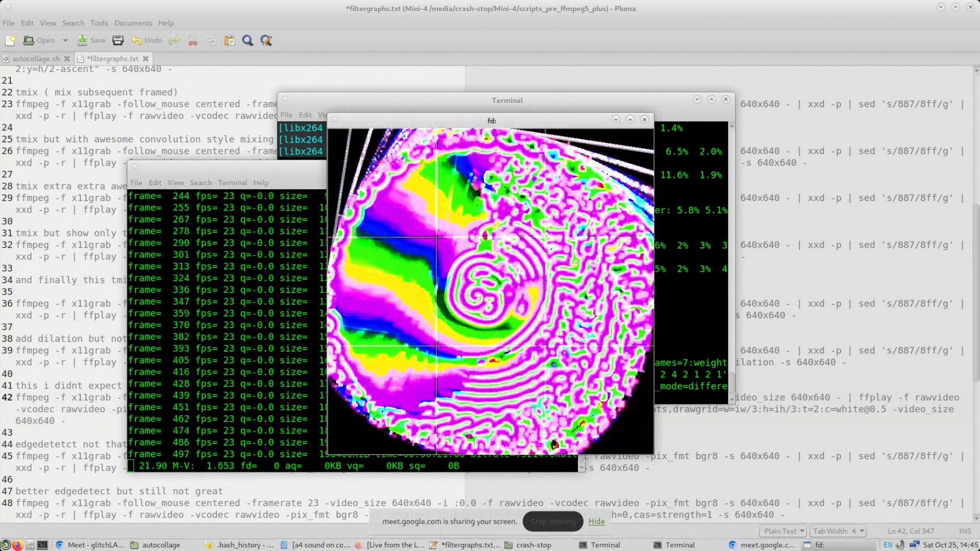Image resolution: width=980 pixels, height=551 pixels.
Task: Close the filtergraphs.txt tab
Action: coord(146,59)
